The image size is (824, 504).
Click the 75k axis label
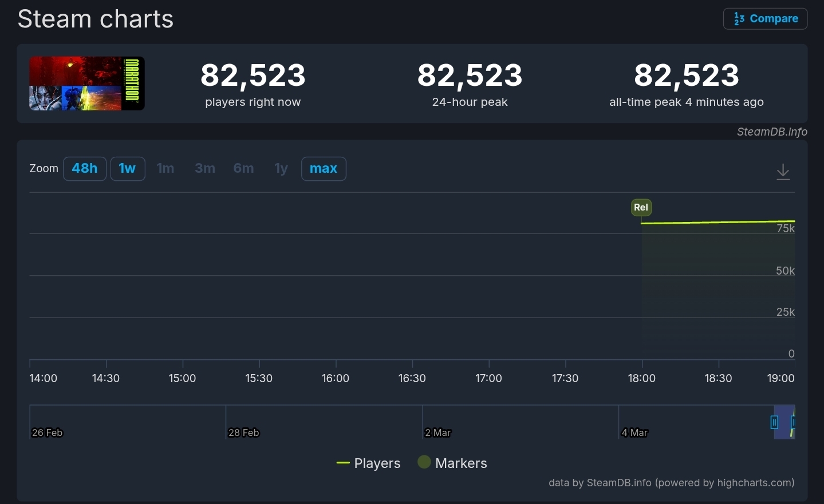(x=786, y=229)
